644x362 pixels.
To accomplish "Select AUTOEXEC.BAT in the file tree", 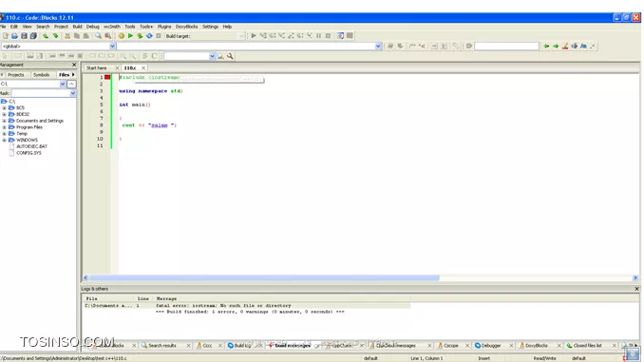I will point(31,146).
